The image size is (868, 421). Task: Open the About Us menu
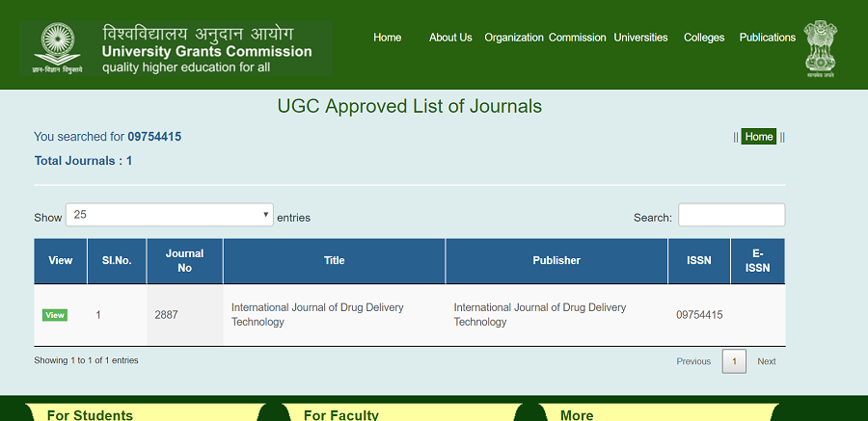450,38
